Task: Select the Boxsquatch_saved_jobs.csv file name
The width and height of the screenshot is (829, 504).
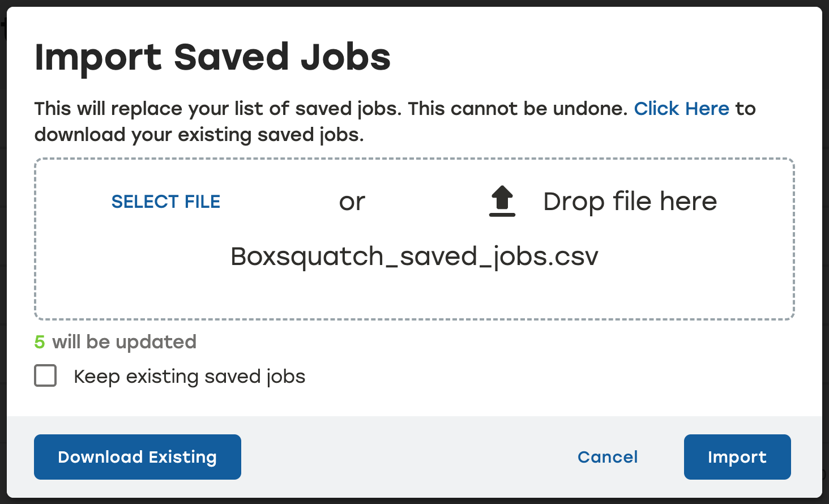Action: (414, 256)
